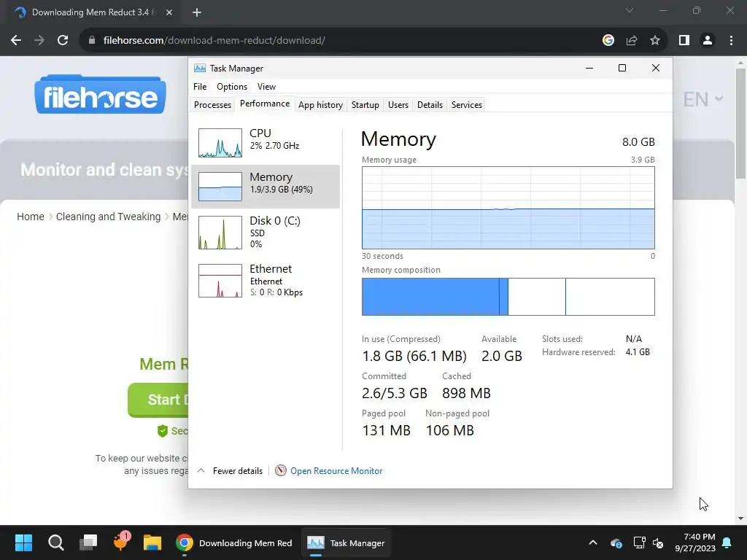The image size is (747, 560).
Task: Open the Chrome profile icon
Action: [x=708, y=41]
